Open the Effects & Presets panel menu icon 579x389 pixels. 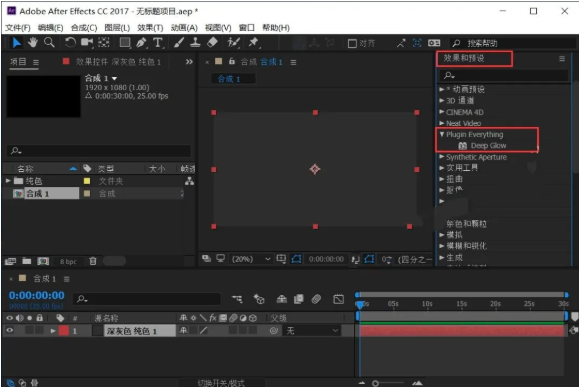pos(562,59)
